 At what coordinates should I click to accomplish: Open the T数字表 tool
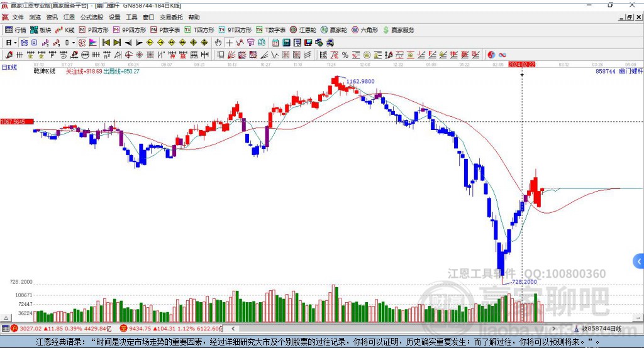pyautogui.click(x=270, y=30)
